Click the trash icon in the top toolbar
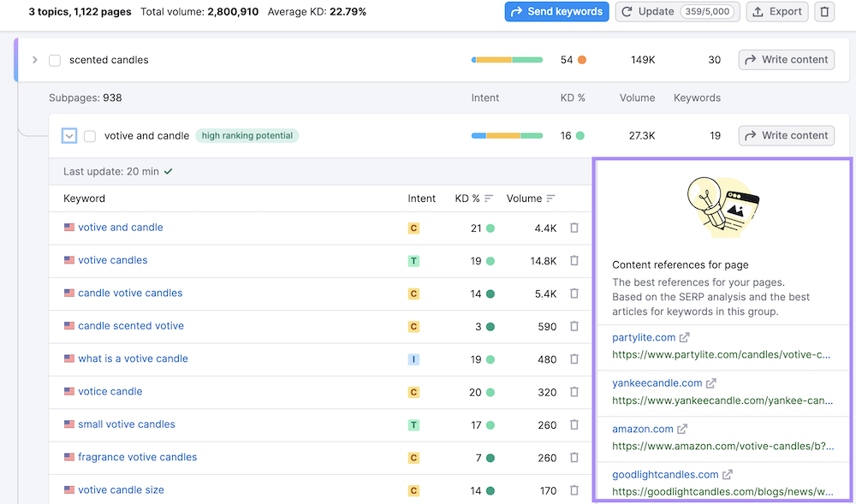The height and width of the screenshot is (504, 856). point(824,12)
